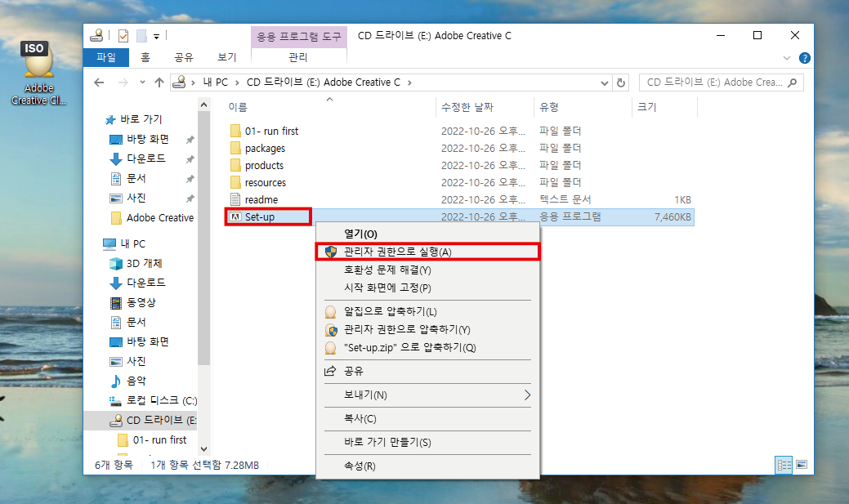Screen dimensions: 849x504
Task: Go forward with the forward arrow
Action: point(123,83)
